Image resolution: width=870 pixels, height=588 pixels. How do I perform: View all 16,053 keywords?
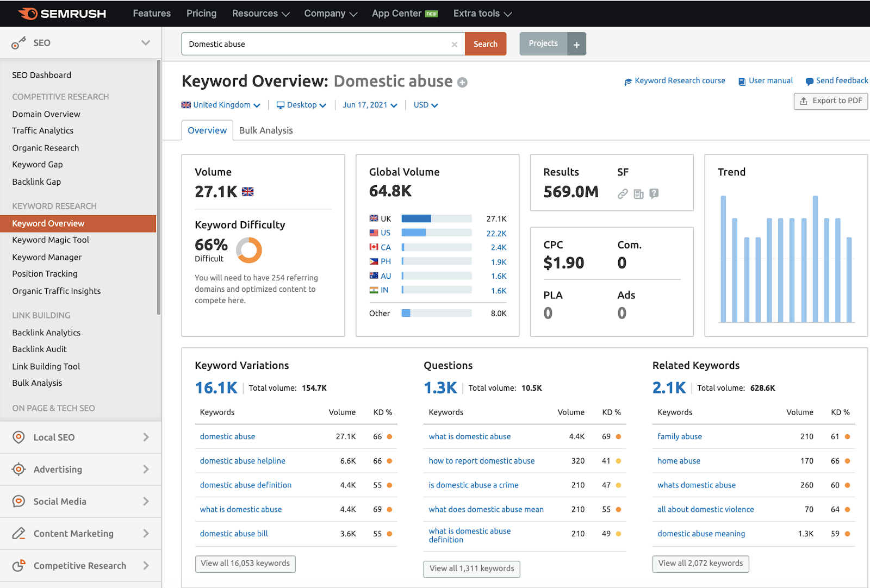click(x=245, y=564)
